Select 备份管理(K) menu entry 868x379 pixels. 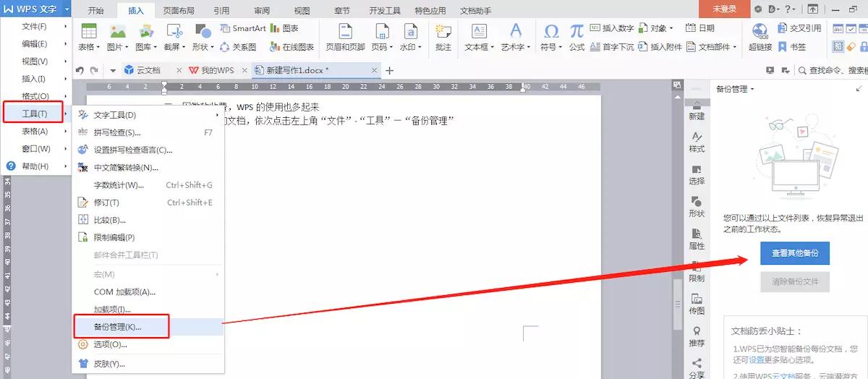pyautogui.click(x=148, y=327)
